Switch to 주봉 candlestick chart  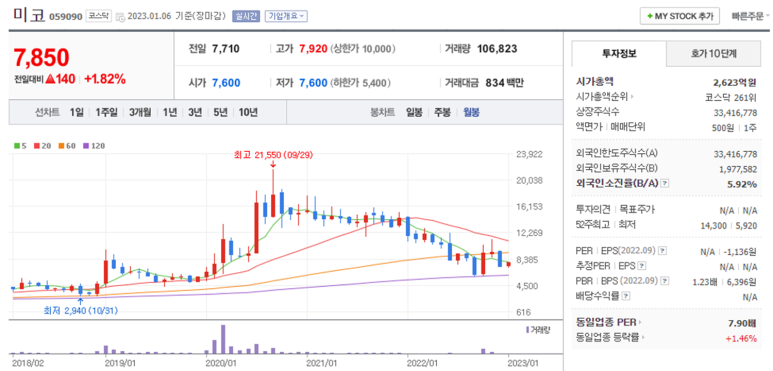(x=442, y=112)
